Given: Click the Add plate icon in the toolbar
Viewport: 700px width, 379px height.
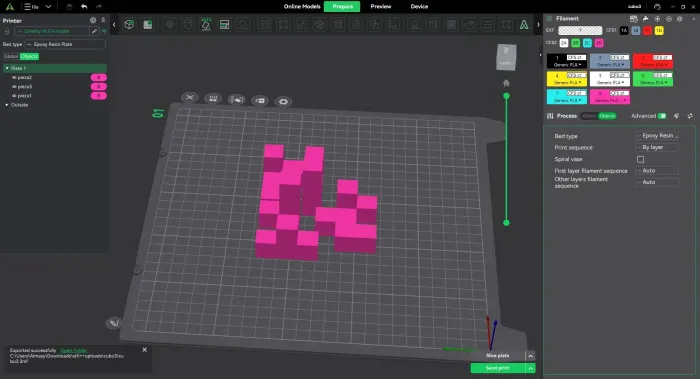Looking at the screenshot, I should pyautogui.click(x=147, y=25).
